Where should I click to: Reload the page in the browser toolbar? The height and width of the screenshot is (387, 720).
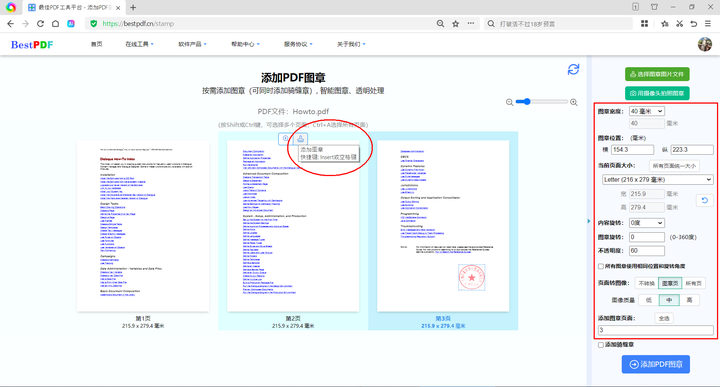(x=40, y=23)
